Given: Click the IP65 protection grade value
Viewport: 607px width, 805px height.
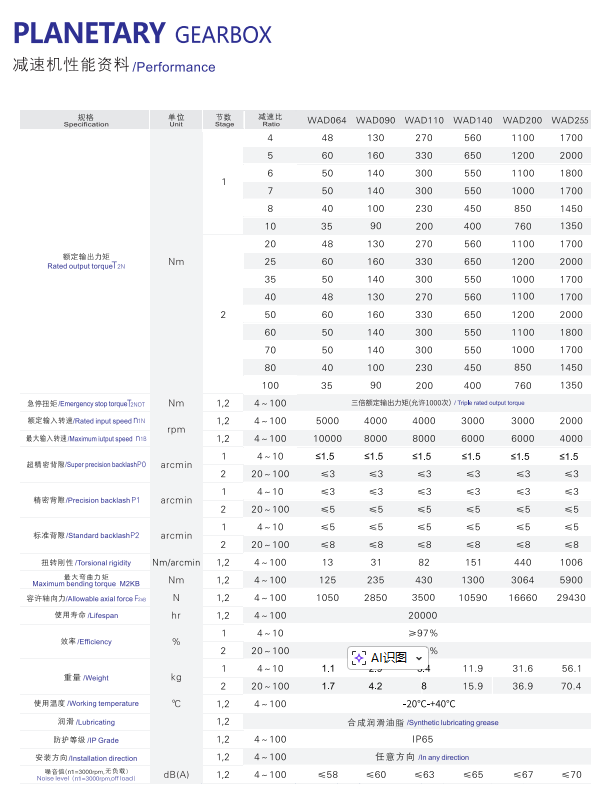Looking at the screenshot, I should pos(423,739).
